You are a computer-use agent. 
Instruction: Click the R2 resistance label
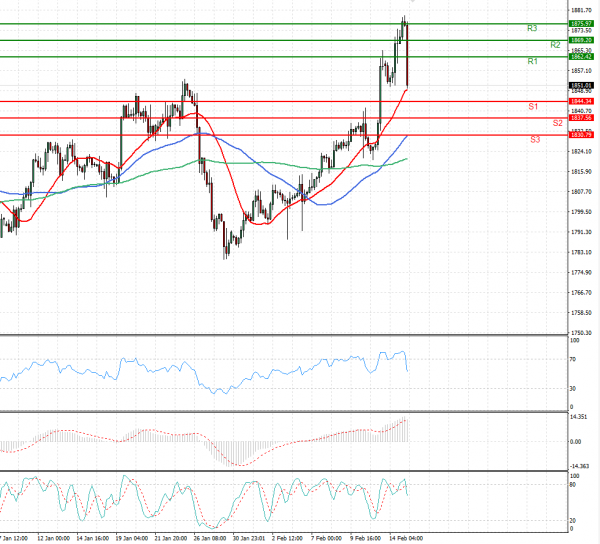click(555, 45)
